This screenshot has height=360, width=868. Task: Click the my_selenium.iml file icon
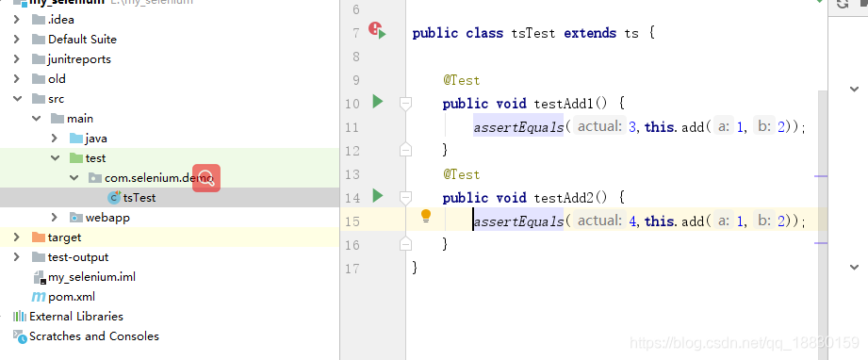[39, 277]
